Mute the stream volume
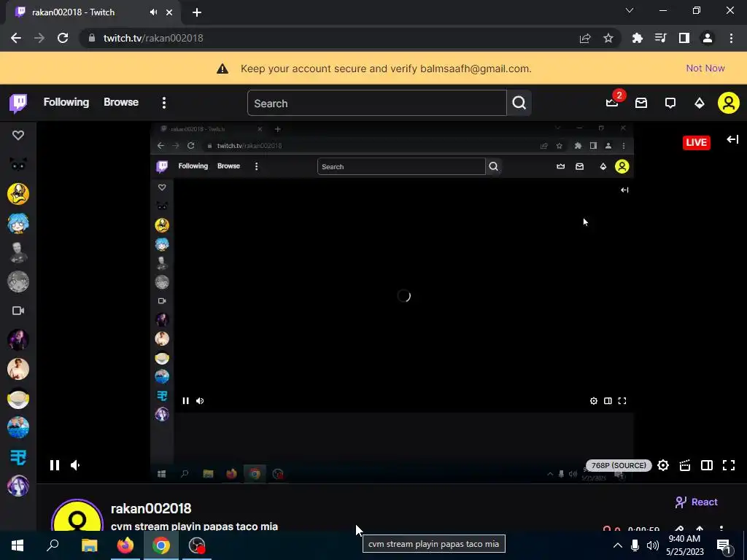This screenshot has width=747, height=560. (75, 465)
